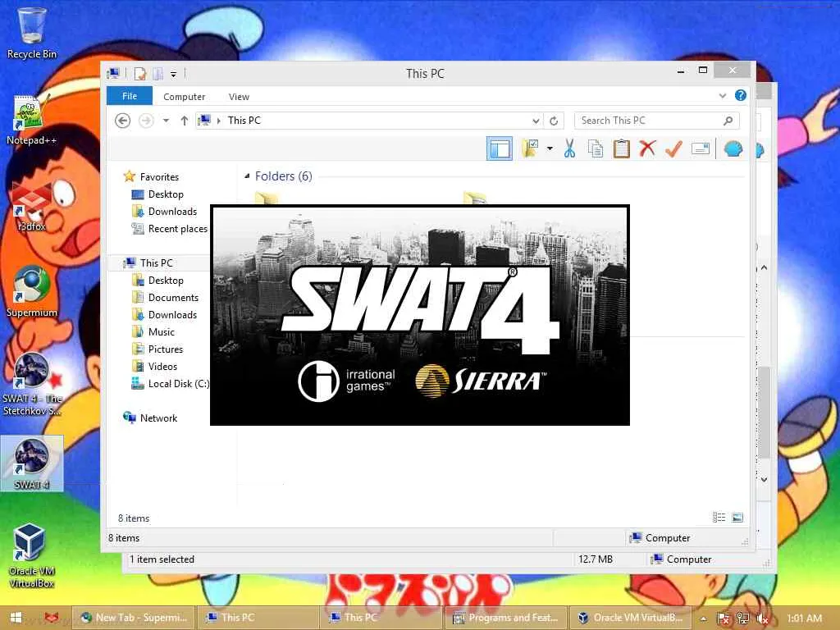Screen dimensions: 840x630
Task: Click the new document quick access icon
Action: click(140, 73)
